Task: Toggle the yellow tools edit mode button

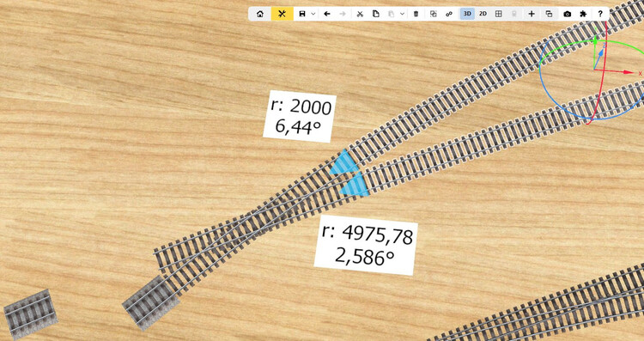Action: point(282,14)
